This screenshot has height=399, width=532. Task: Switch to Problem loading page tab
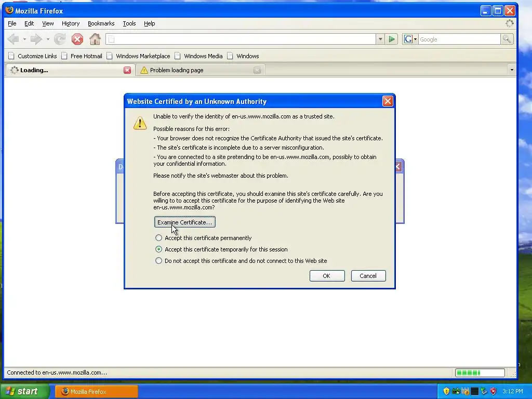[x=200, y=70]
